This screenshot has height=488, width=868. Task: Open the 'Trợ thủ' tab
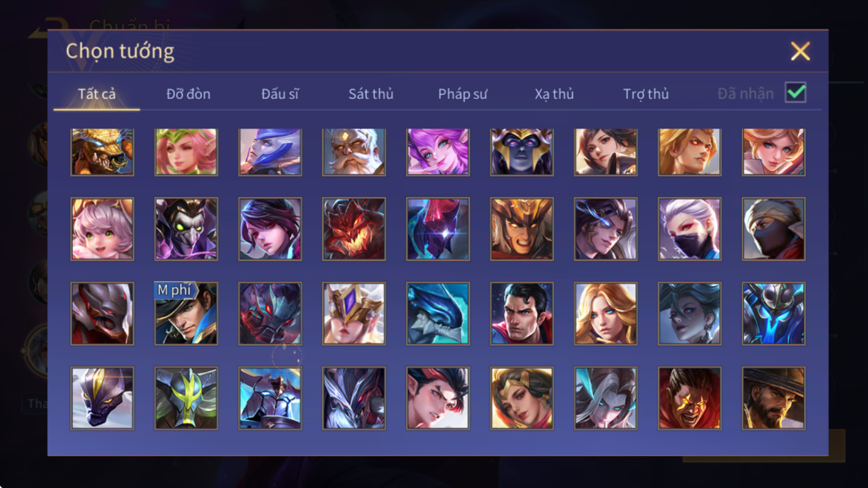(646, 94)
